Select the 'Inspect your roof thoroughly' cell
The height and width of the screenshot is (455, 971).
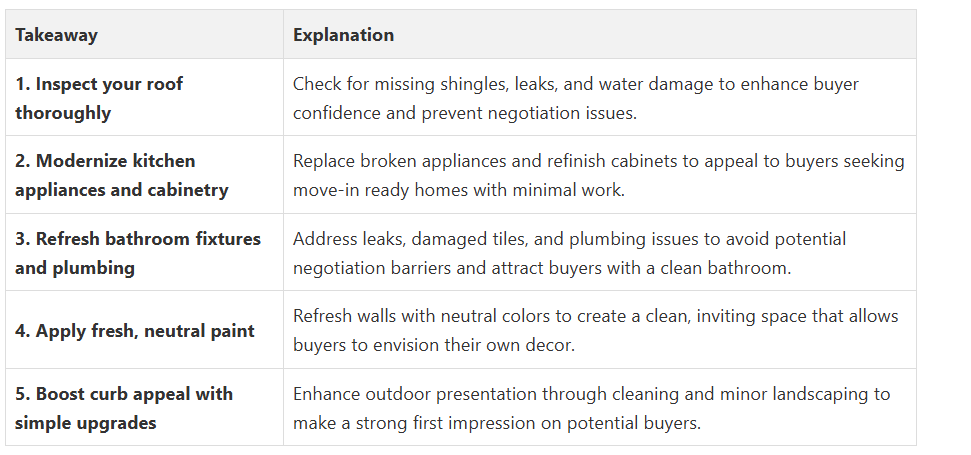click(99, 98)
